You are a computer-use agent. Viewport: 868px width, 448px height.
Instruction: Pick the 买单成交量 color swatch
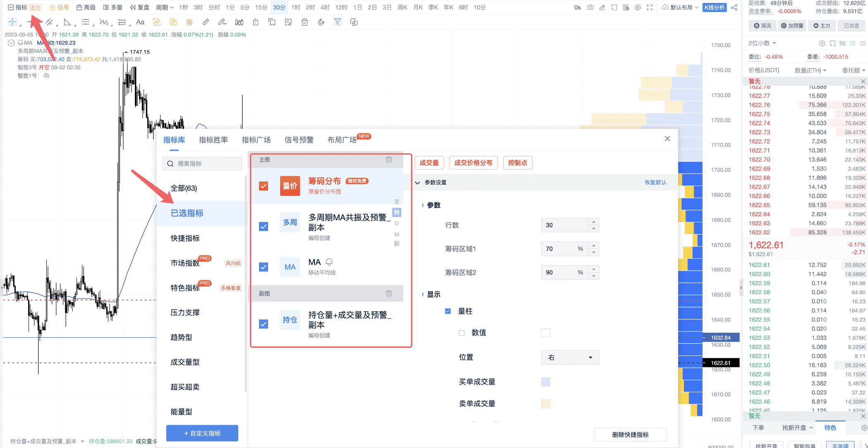point(546,382)
